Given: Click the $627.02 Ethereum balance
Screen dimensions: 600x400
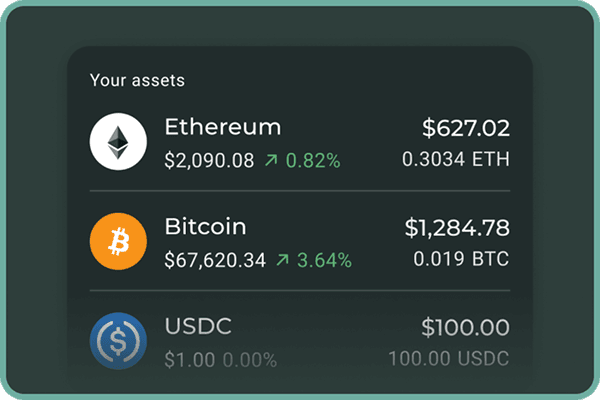Looking at the screenshot, I should tap(465, 128).
